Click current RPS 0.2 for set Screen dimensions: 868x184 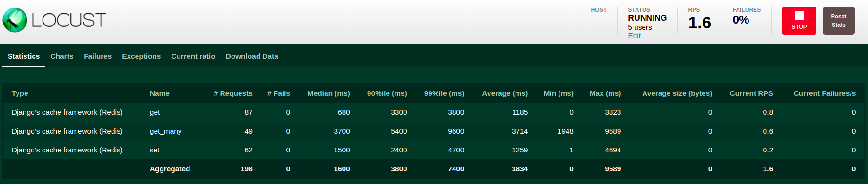point(768,150)
